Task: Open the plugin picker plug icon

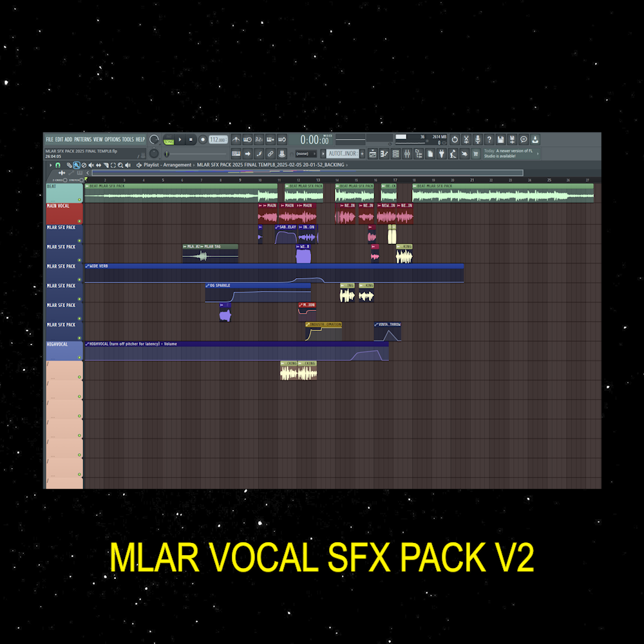Action: point(442,154)
